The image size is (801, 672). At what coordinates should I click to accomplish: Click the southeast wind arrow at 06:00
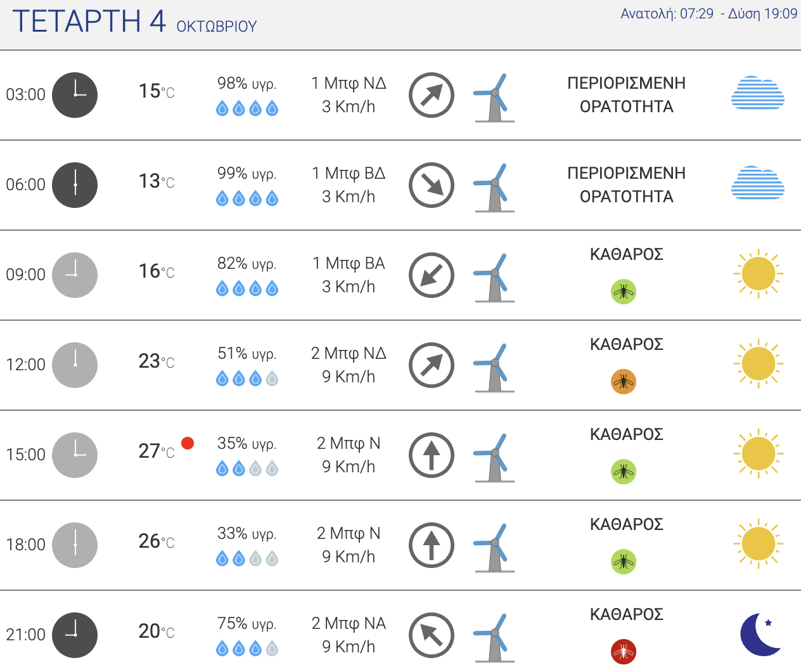(x=432, y=185)
